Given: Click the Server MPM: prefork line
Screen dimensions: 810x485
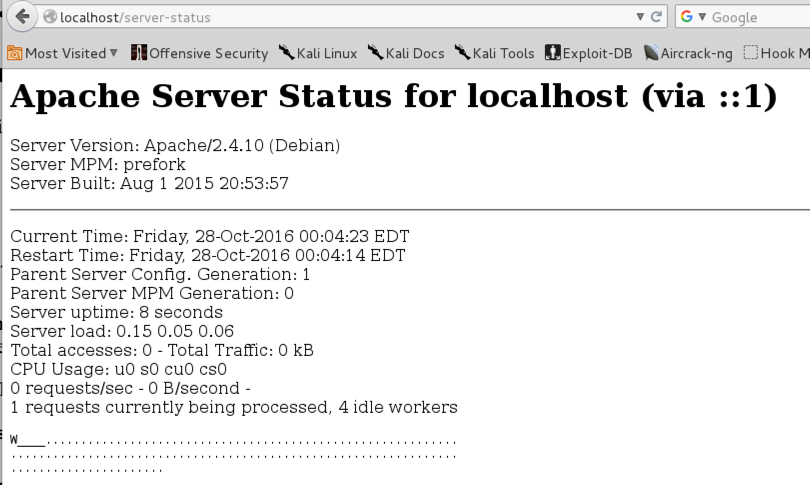Looking at the screenshot, I should click(x=98, y=164).
